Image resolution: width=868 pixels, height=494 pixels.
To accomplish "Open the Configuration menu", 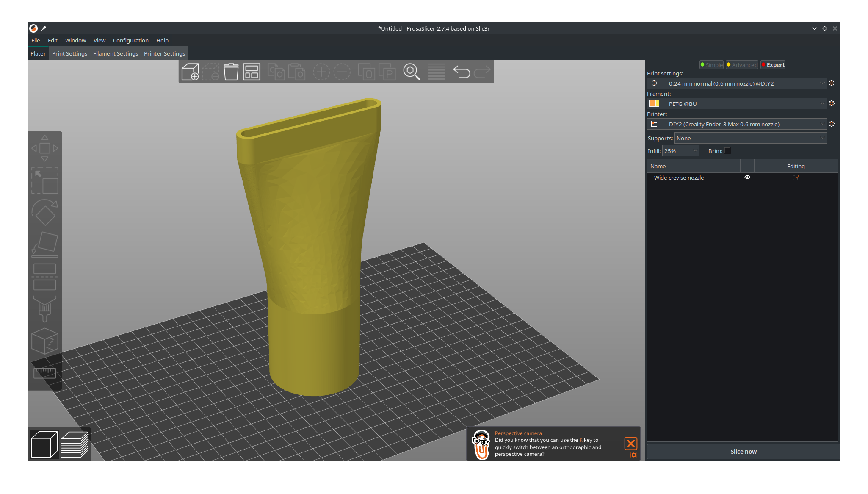I will 130,40.
